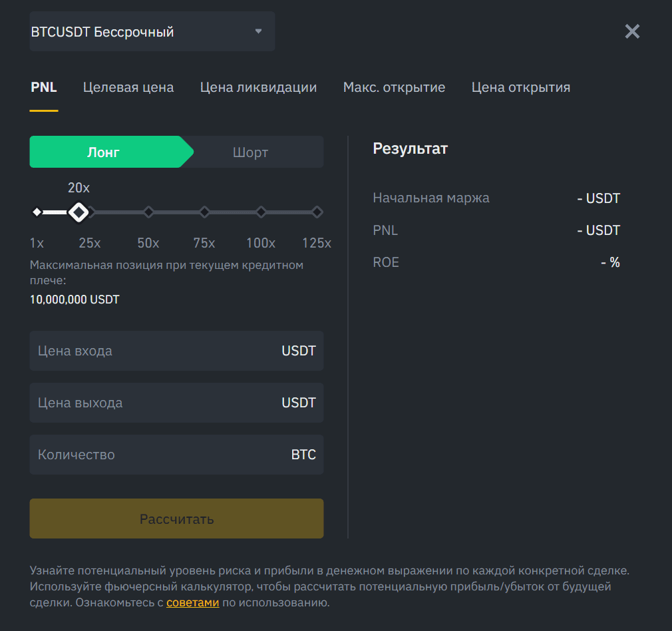Select the Лонг position toggle

pyautogui.click(x=104, y=152)
